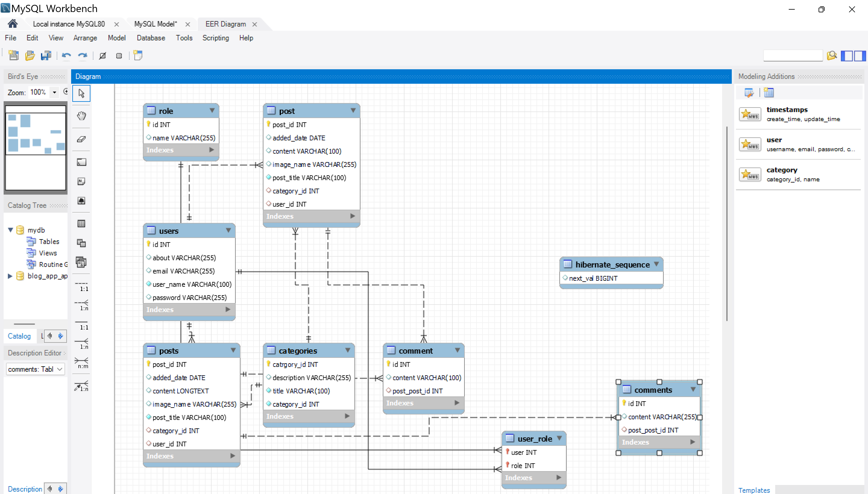Switch to the MySQL Model tab

coord(156,24)
